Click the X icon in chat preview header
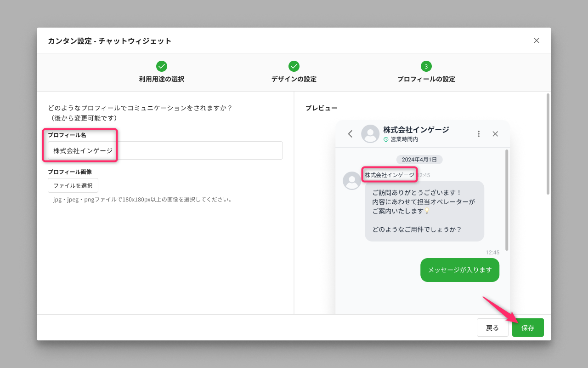The width and height of the screenshot is (588, 368). 495,134
